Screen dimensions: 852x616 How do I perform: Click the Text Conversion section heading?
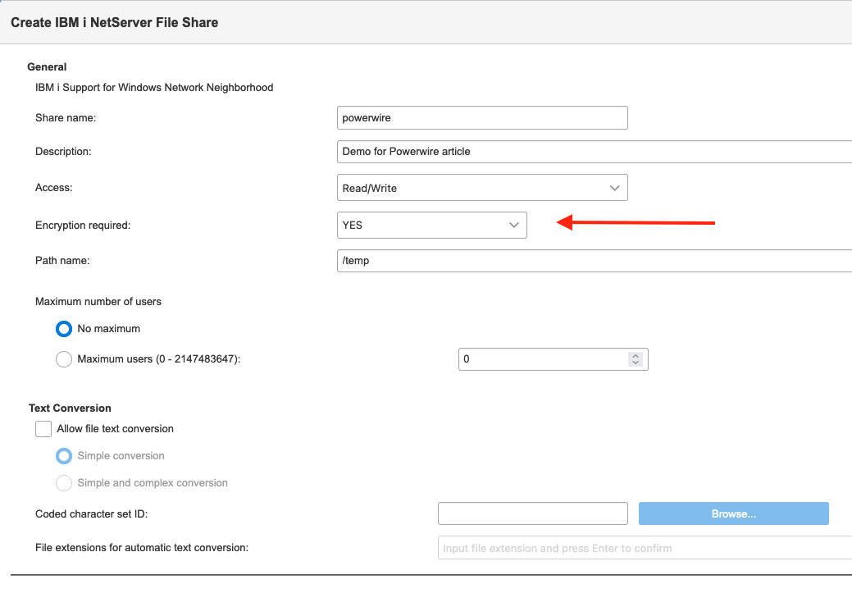pos(70,408)
